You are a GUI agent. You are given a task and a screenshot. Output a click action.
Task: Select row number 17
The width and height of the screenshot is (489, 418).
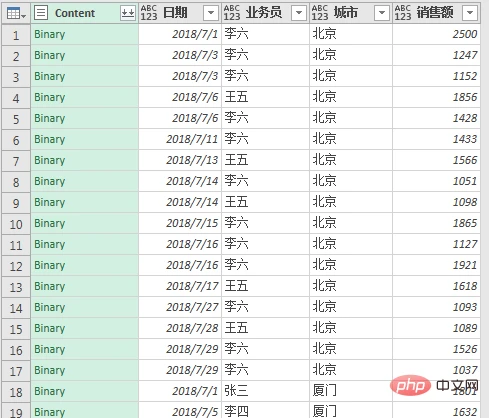coord(16,371)
